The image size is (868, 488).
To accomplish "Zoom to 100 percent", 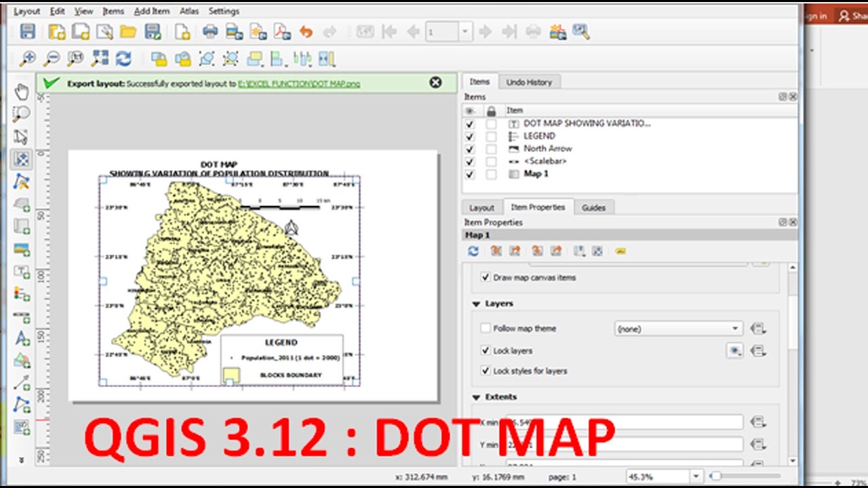I will click(75, 59).
